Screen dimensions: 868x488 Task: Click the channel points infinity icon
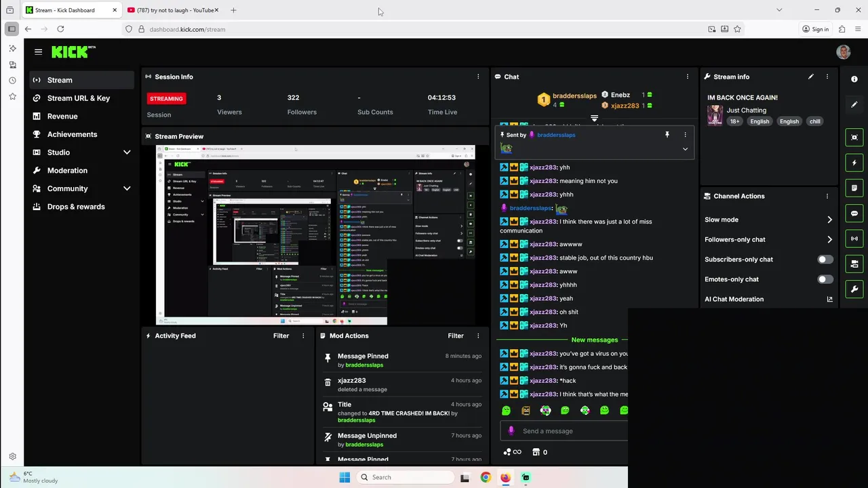point(513,452)
